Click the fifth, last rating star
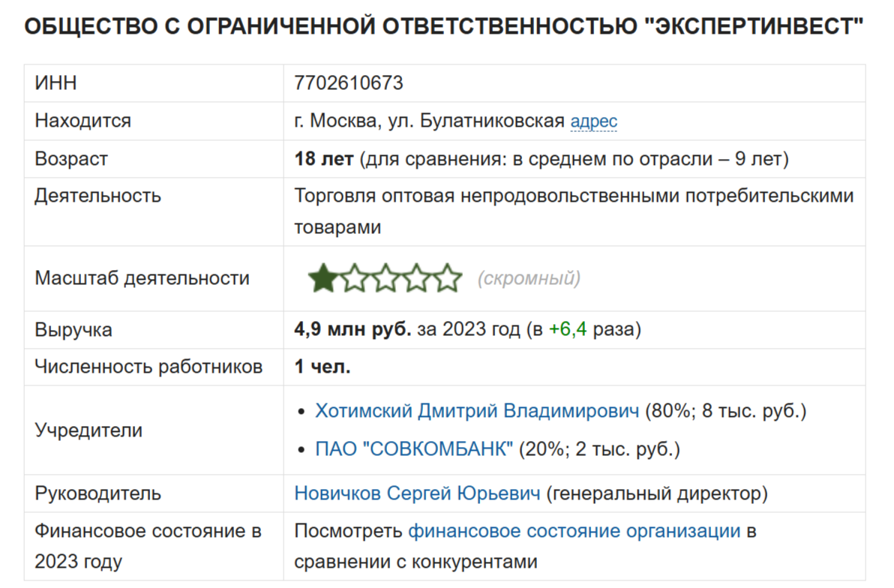 448,278
